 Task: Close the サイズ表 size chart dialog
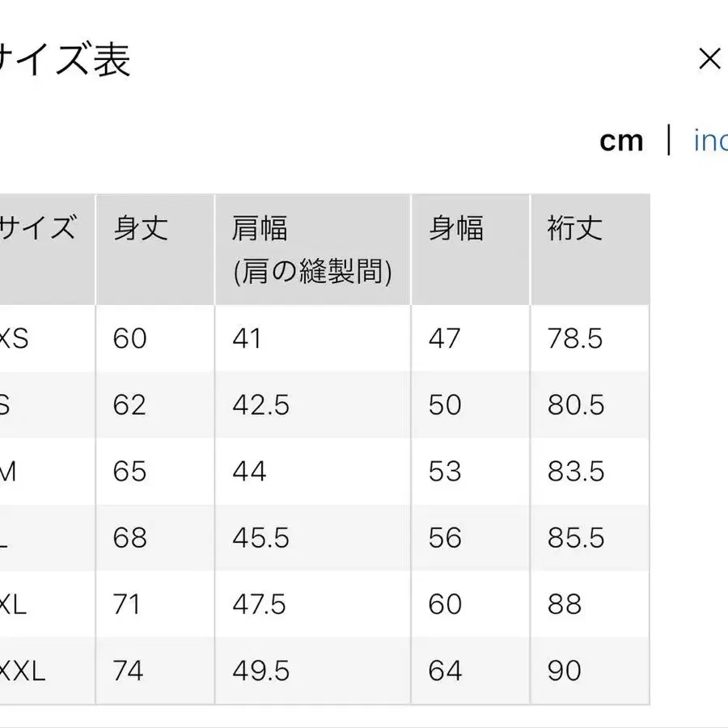click(709, 58)
